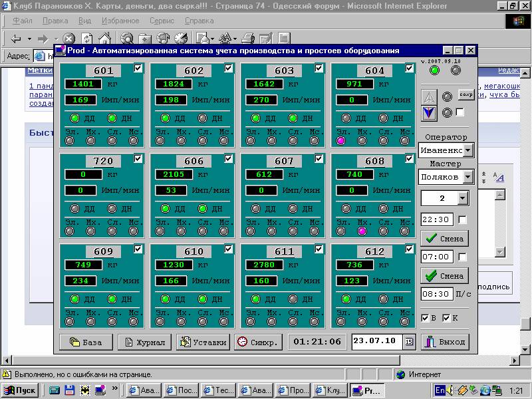532x399 pixels.
Task: Click the gray ДН lamp in unit 602
Action: pos(203,118)
